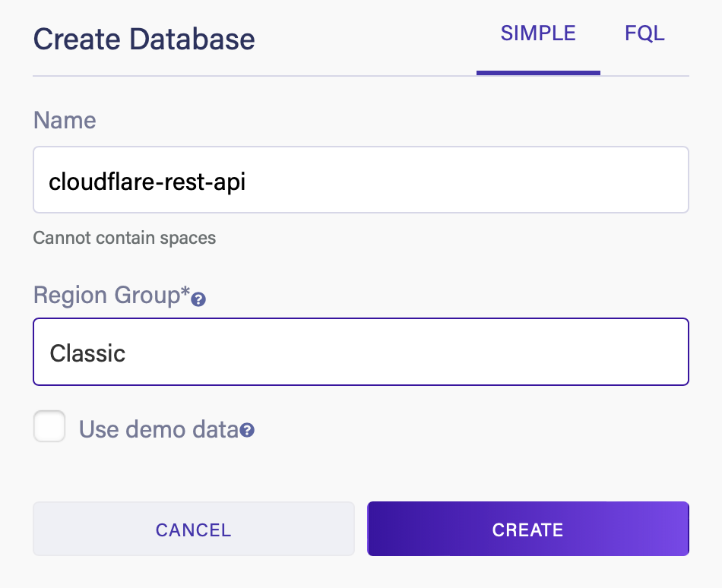Click the question mark beside Region Group label
Viewport: 722px width, 588px height.
pyautogui.click(x=198, y=300)
